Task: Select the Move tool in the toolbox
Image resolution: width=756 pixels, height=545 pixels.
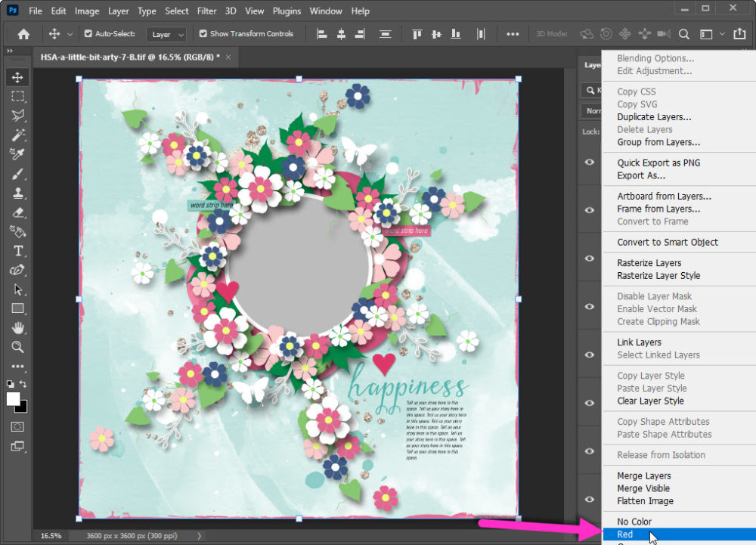Action: [18, 77]
